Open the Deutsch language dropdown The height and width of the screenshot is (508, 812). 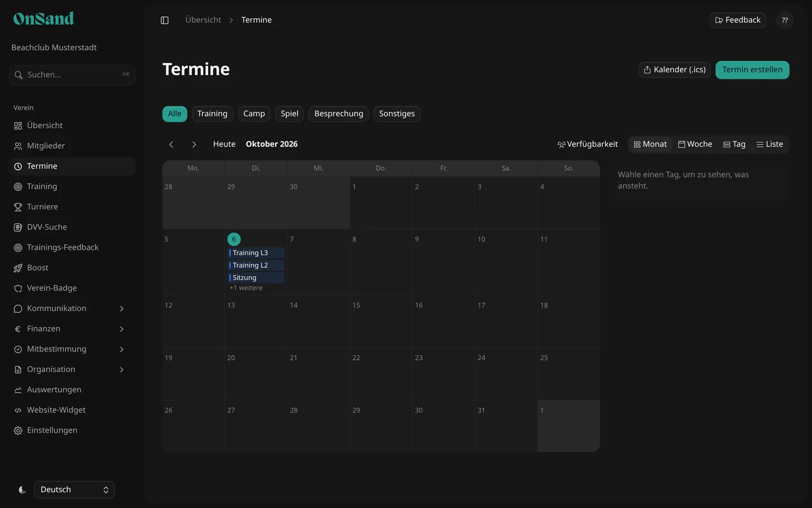[74, 490]
